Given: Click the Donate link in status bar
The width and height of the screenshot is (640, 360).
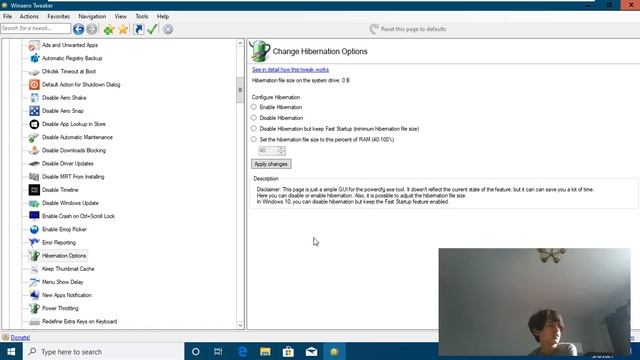Looking at the screenshot, I should 20,338.
